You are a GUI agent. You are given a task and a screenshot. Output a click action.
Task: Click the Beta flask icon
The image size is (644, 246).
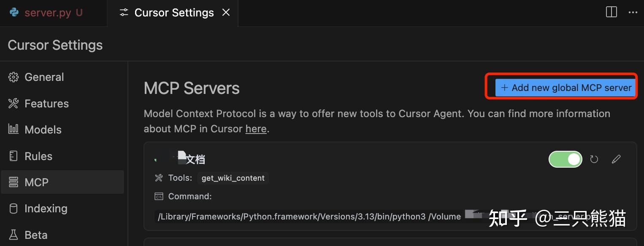pos(14,235)
